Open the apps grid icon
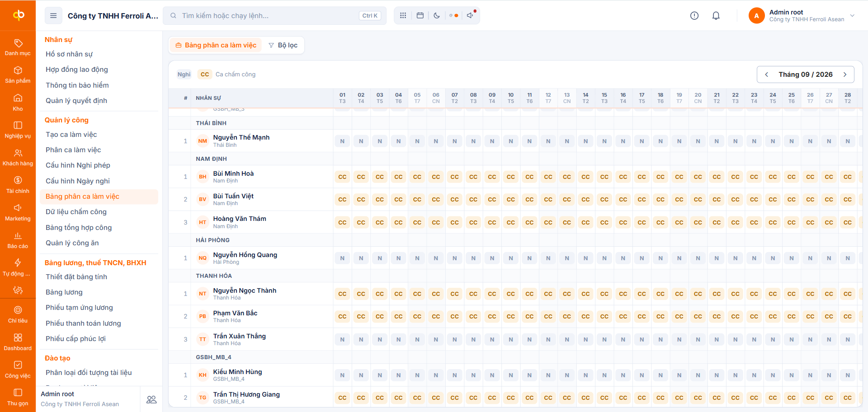Image resolution: width=868 pixels, height=412 pixels. coord(403,15)
